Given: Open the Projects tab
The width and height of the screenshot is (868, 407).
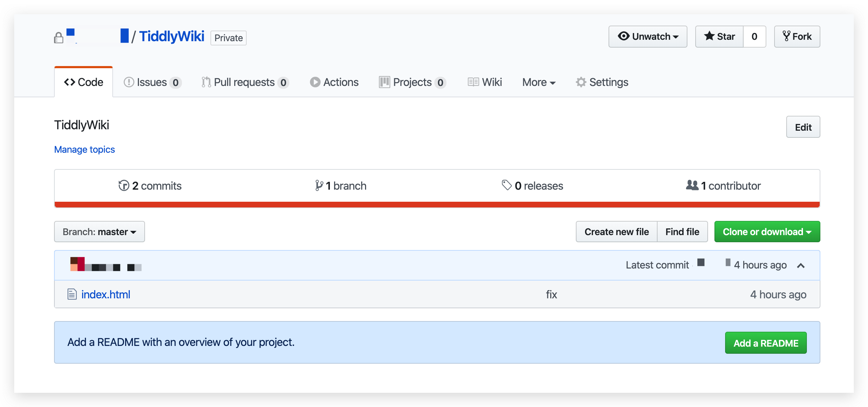Looking at the screenshot, I should pyautogui.click(x=413, y=82).
